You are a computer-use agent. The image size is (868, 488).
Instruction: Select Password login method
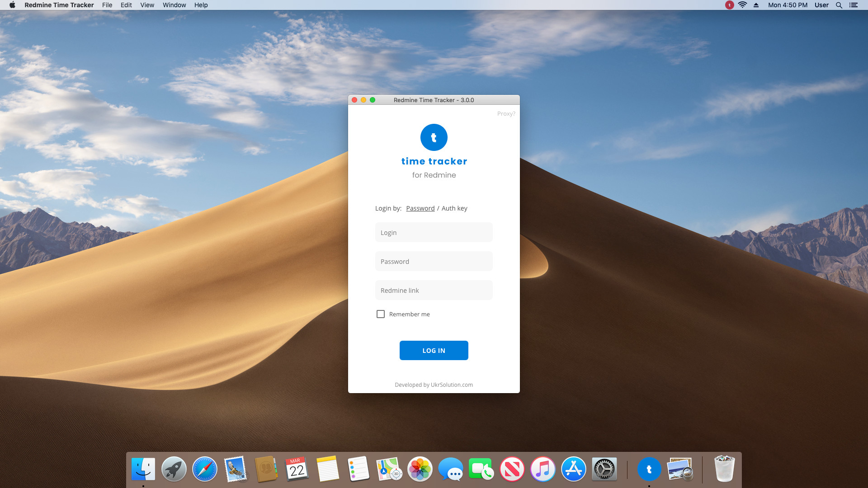coord(420,208)
